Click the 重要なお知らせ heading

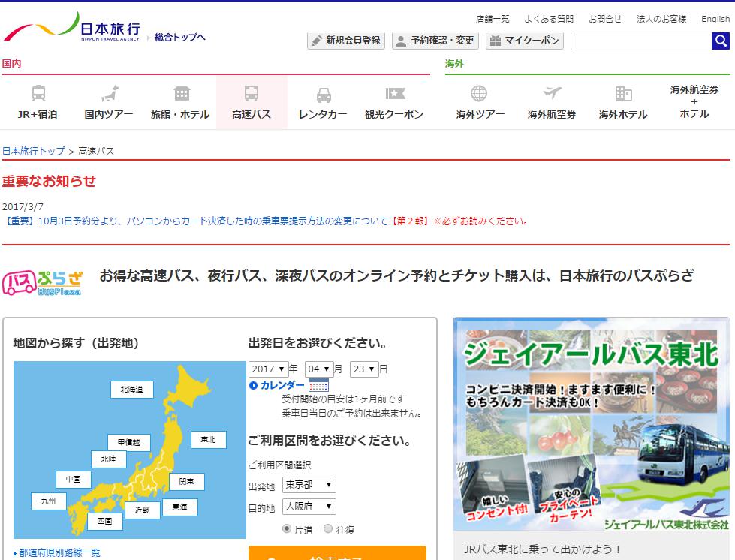(50, 182)
